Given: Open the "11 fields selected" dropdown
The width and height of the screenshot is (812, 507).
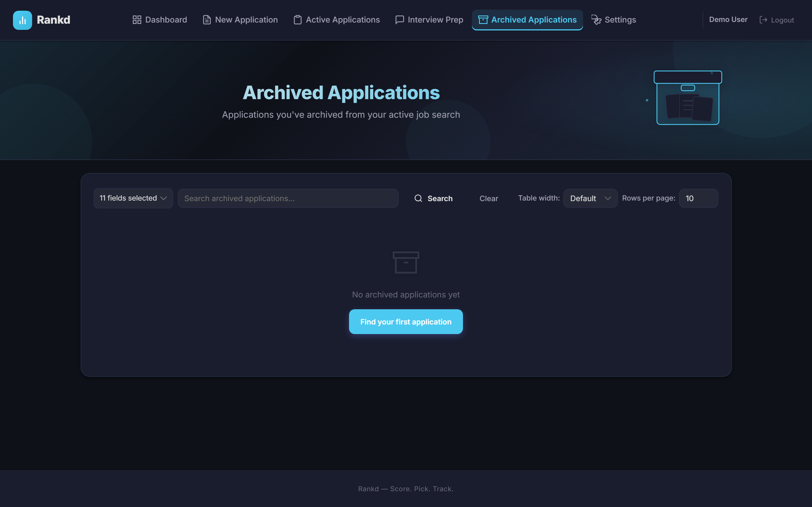Looking at the screenshot, I should pyautogui.click(x=133, y=198).
